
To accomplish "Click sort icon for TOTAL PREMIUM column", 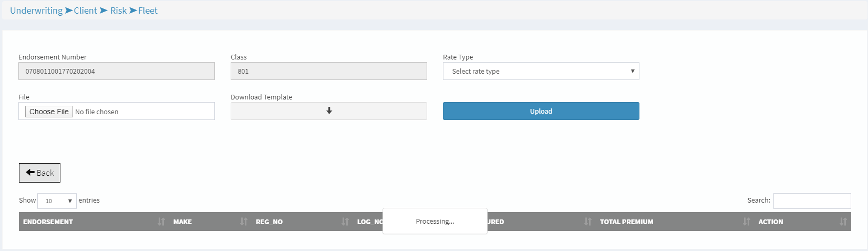I will (x=746, y=222).
